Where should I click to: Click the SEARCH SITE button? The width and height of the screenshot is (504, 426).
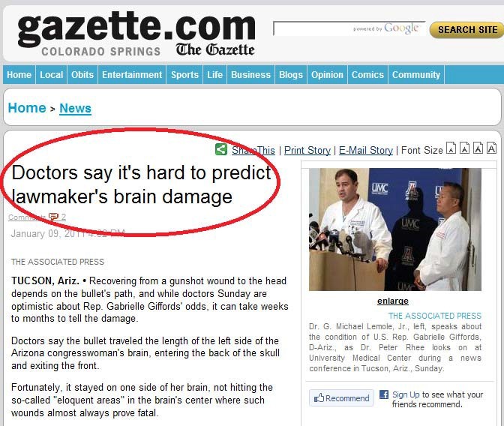pos(467,30)
